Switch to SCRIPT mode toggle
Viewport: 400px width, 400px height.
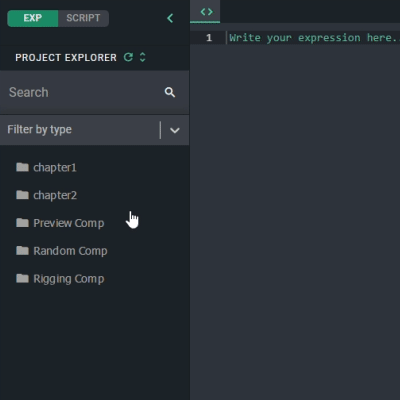click(x=83, y=18)
